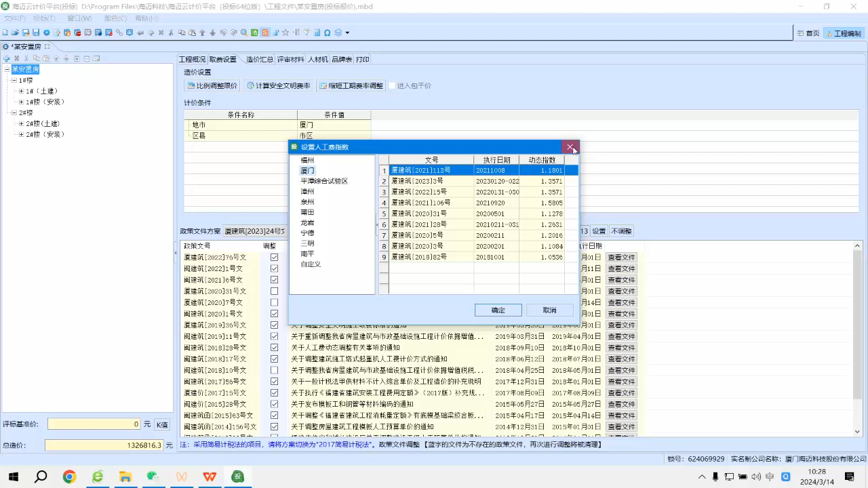Click the 比例调整限价 button
This screenshot has width=868, height=488.
click(x=212, y=85)
